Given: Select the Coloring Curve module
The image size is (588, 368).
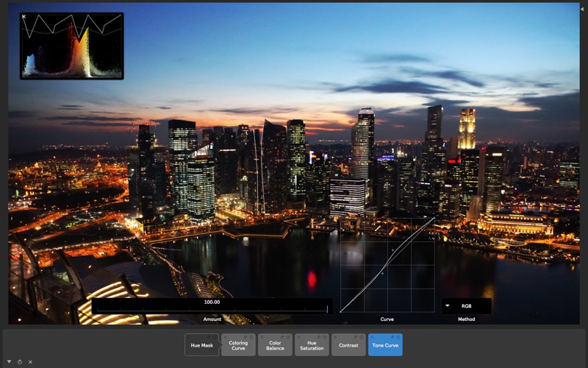Looking at the screenshot, I should pos(238,345).
